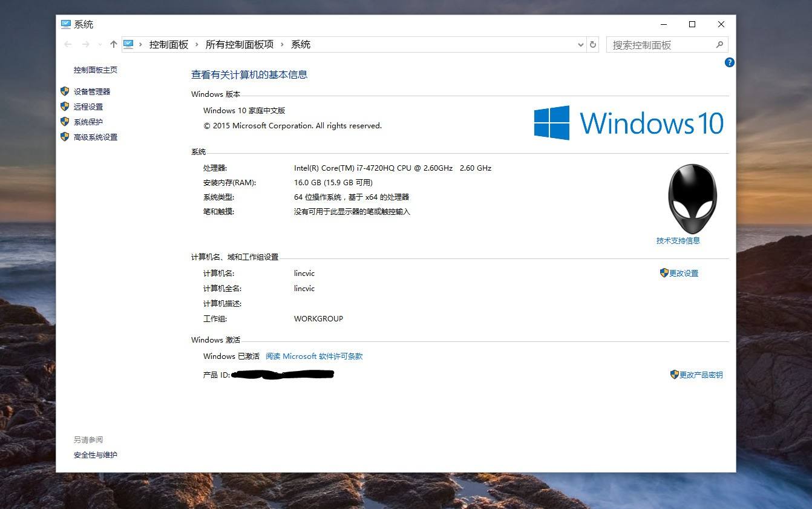Image resolution: width=812 pixels, height=509 pixels.
Task: Click 64 位操作系统 system type text
Action: coord(352,197)
